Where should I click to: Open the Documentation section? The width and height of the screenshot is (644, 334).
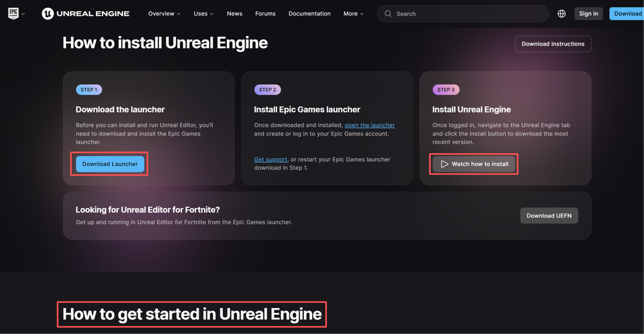point(309,14)
